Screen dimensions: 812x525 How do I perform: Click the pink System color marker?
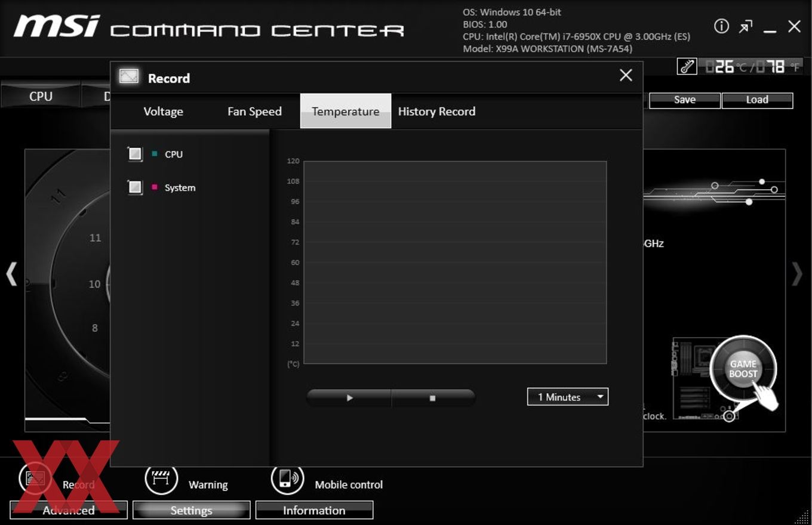coord(155,187)
